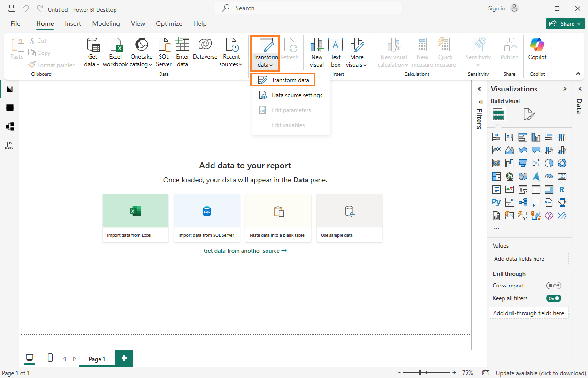Screen dimensions: 588x378
Task: Select the Gauge visual
Action: pyautogui.click(x=549, y=176)
